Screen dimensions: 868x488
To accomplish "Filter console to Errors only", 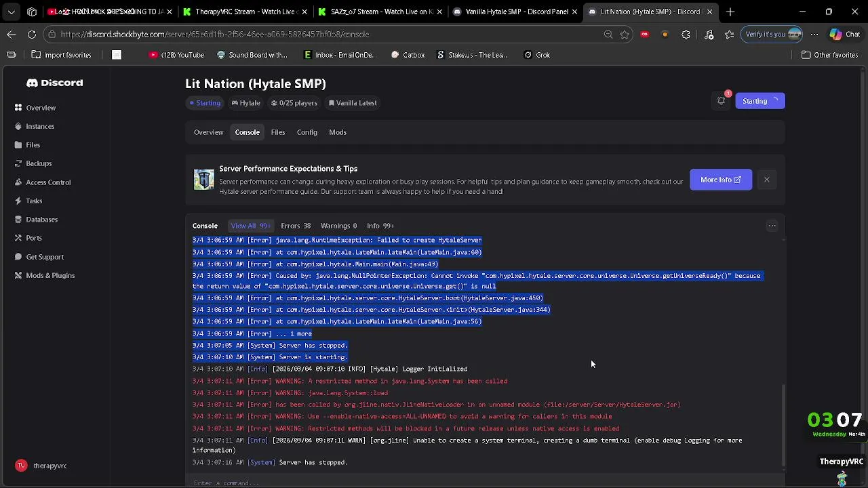I will coord(296,226).
